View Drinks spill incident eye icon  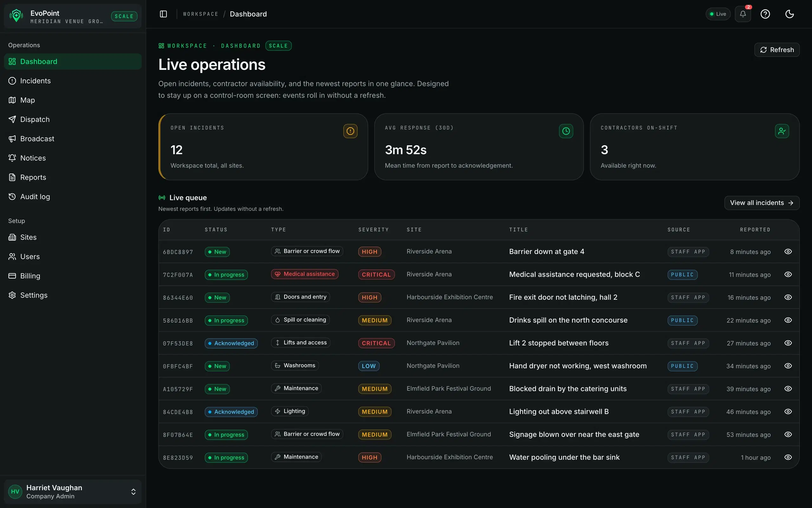click(x=788, y=320)
